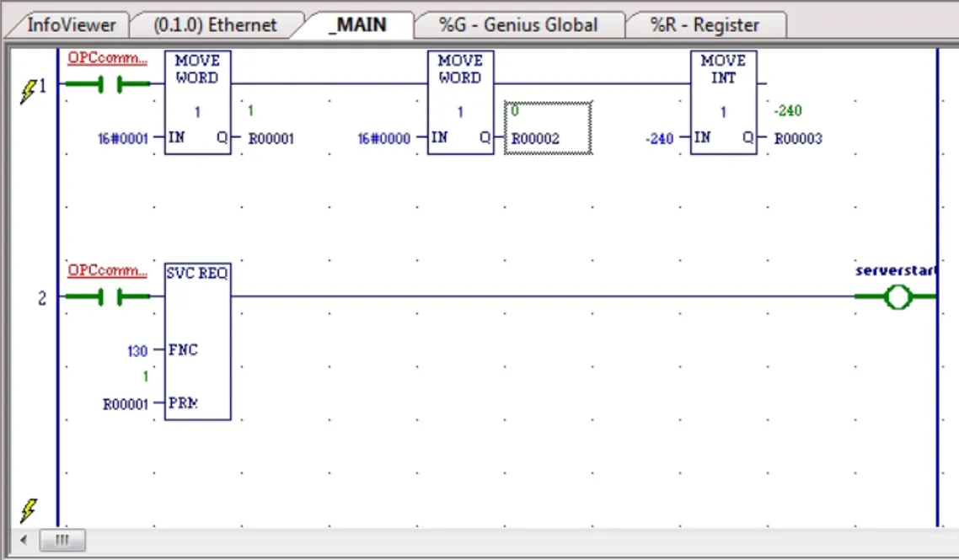Open the %G - Genius Global tab
959x560 pixels.
pyautogui.click(x=518, y=25)
